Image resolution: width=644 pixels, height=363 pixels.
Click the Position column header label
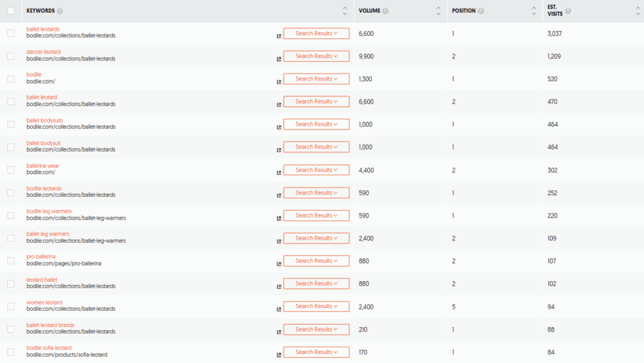coord(464,11)
